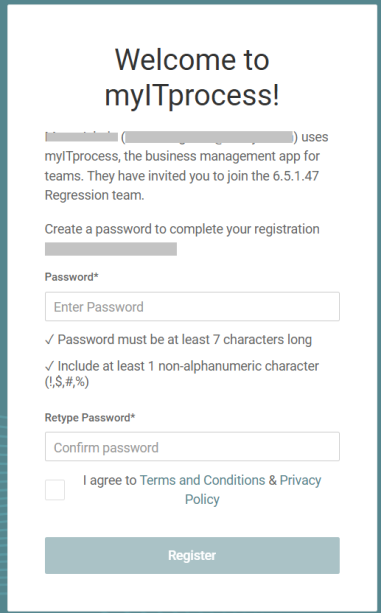The width and height of the screenshot is (381, 613).
Task: Focus the Confirm password field
Action: click(x=192, y=446)
